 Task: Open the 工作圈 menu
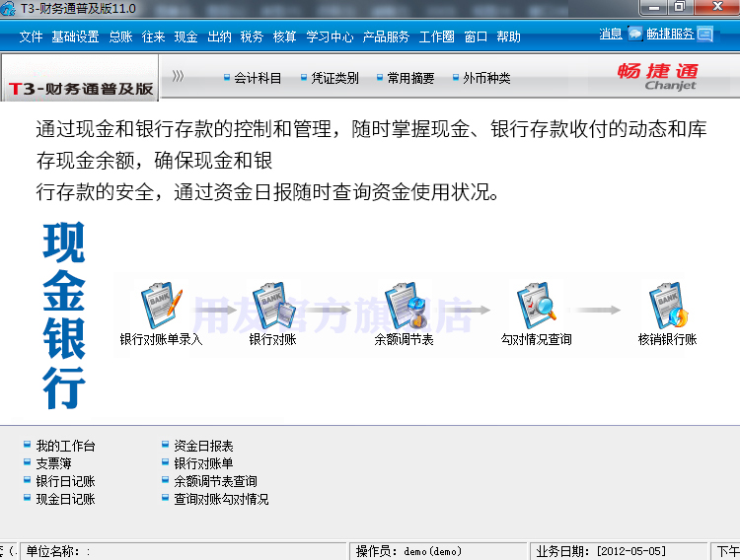point(436,36)
